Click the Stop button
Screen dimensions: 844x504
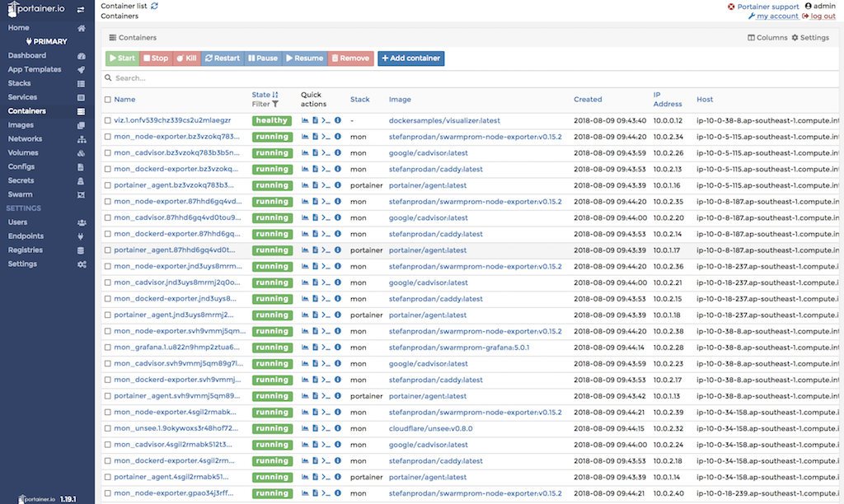[x=156, y=58]
